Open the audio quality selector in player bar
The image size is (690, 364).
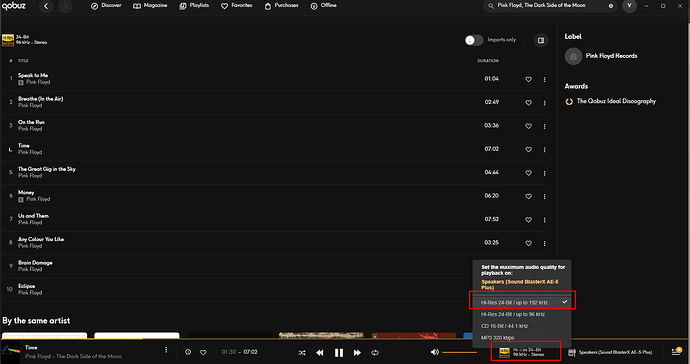pyautogui.click(x=525, y=352)
